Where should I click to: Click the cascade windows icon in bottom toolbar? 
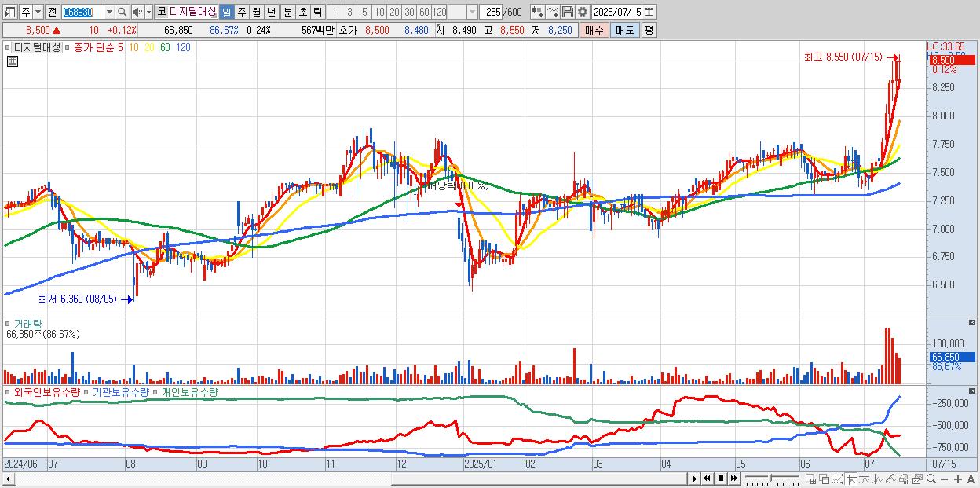click(825, 479)
